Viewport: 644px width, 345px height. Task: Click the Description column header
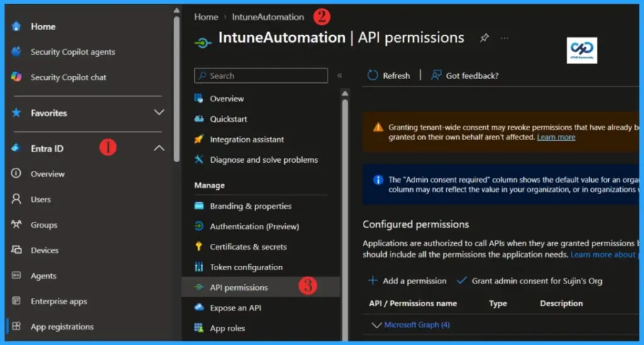tap(561, 303)
